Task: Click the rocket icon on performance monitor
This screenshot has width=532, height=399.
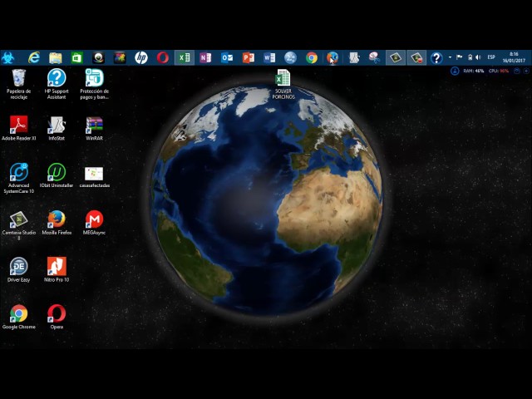Action: pos(455,71)
